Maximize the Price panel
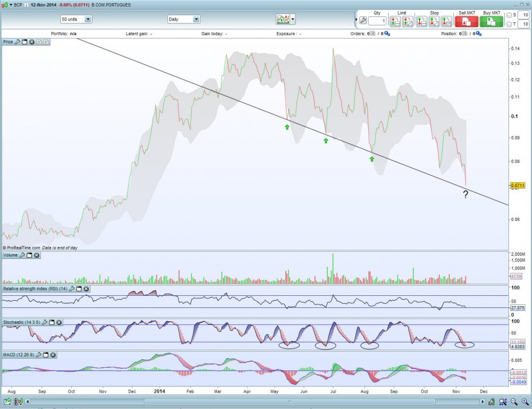The width and height of the screenshot is (532, 409). 24,42
